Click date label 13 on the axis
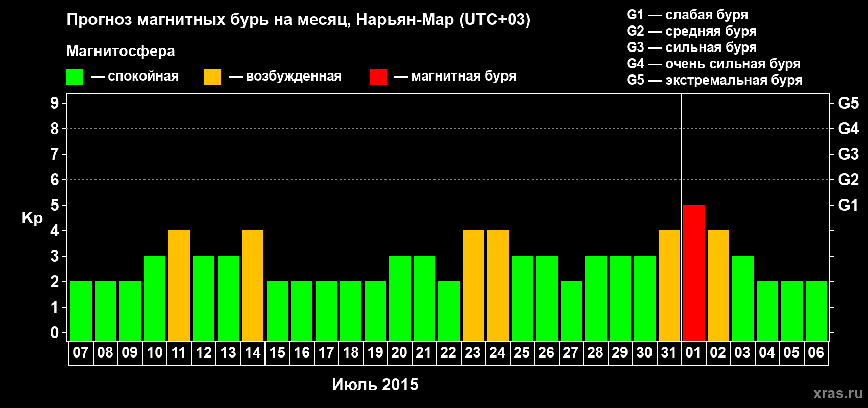The width and height of the screenshot is (868, 408). (228, 353)
